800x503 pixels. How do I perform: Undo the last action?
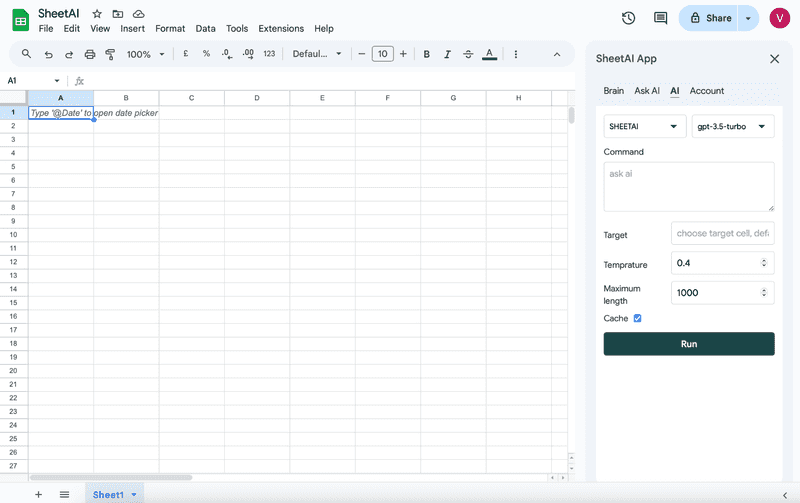48,54
